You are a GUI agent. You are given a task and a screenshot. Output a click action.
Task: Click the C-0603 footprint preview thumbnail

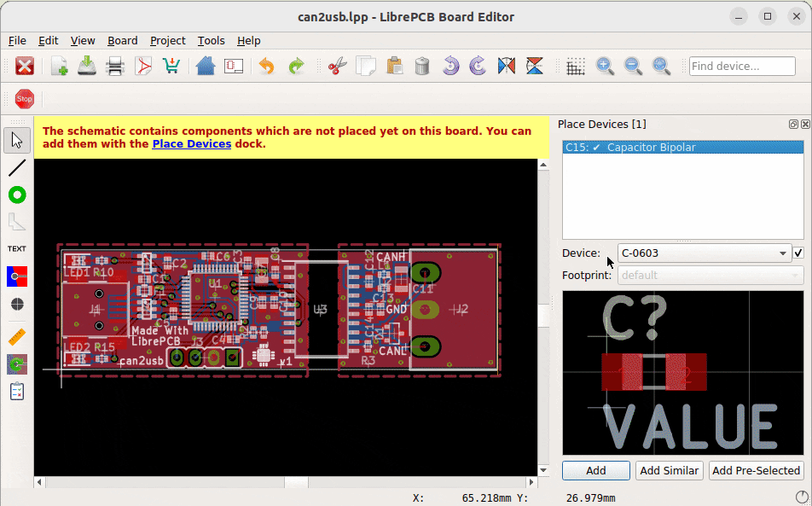coord(683,373)
